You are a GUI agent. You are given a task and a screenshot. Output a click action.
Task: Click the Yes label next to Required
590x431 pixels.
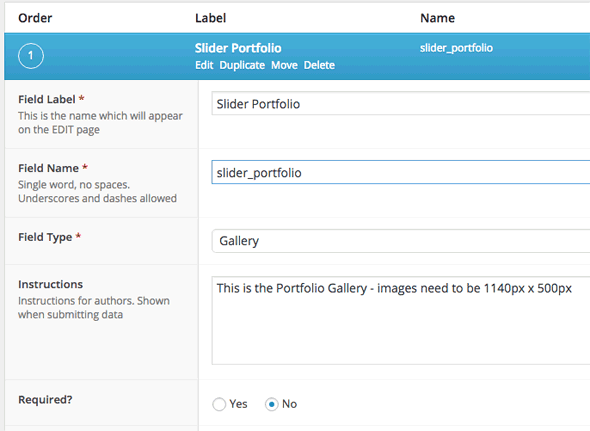[238, 404]
